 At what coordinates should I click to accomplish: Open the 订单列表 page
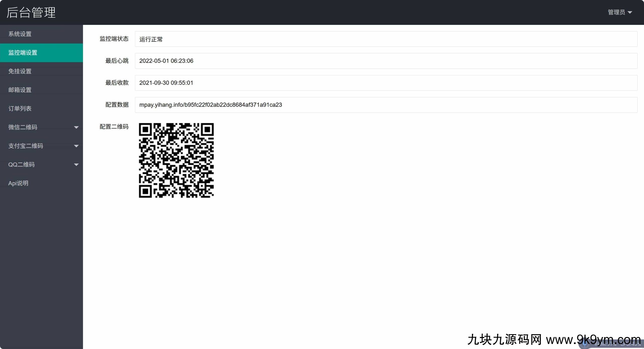tap(41, 109)
